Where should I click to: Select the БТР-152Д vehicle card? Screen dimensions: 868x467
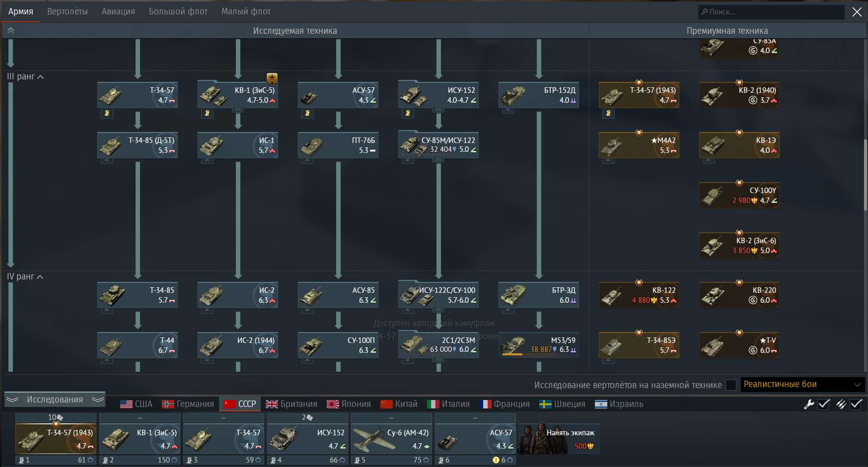[x=539, y=95]
